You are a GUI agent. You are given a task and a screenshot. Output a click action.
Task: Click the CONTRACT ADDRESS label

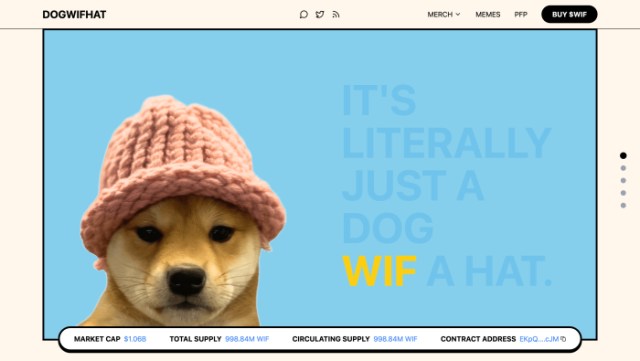tap(478, 339)
